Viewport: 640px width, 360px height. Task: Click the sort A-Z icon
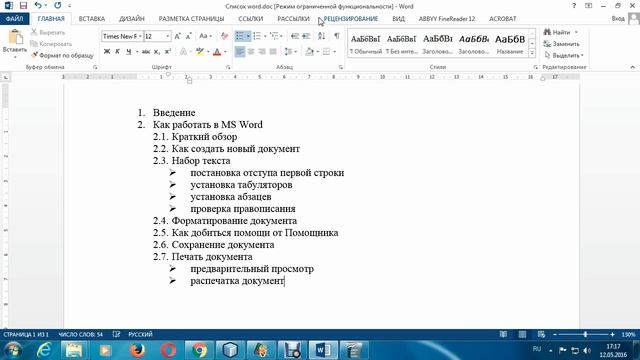coord(322,36)
